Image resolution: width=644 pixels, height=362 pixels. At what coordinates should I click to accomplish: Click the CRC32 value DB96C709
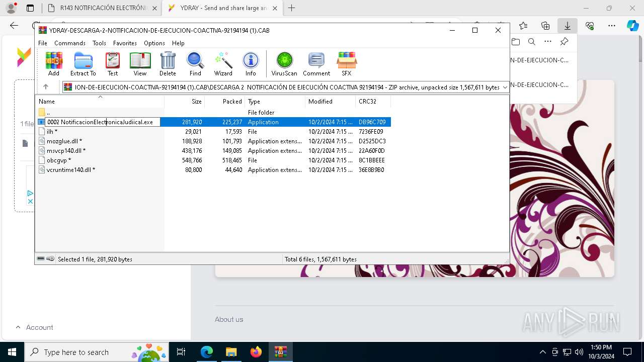click(372, 122)
